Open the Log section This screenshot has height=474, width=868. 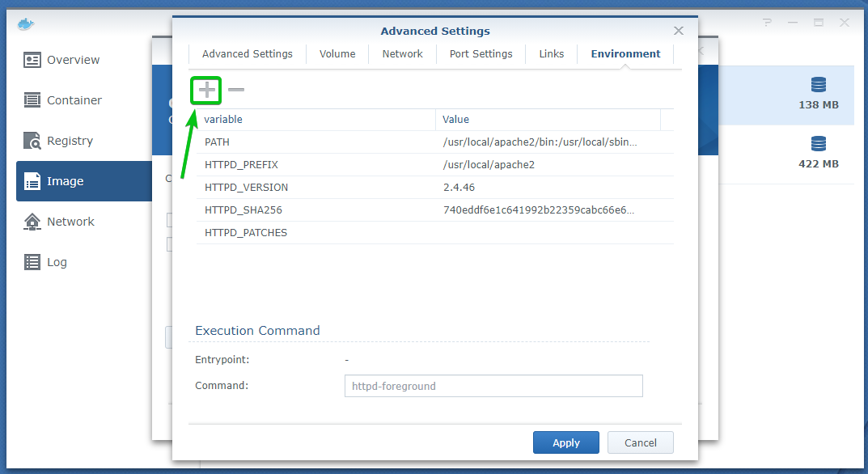(57, 262)
